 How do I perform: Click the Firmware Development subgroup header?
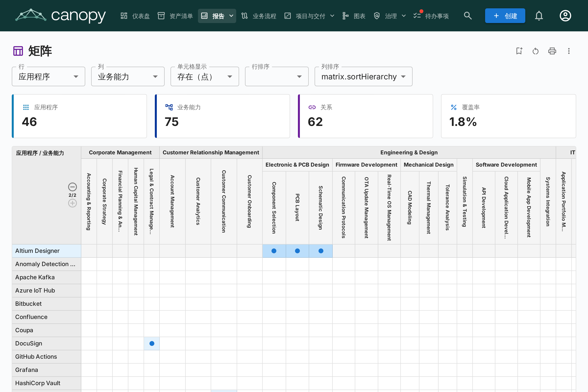366,165
